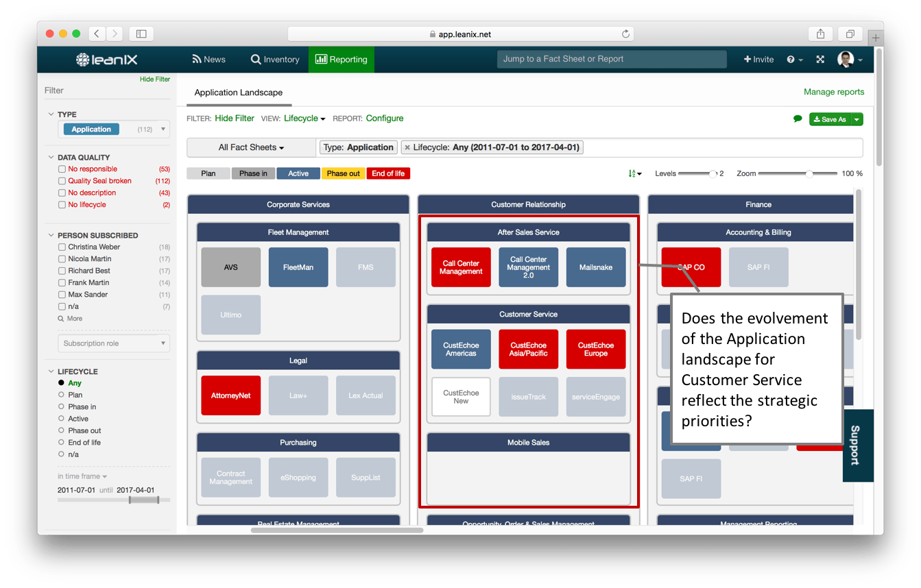Open the user profile dropdown arrow

(x=859, y=59)
